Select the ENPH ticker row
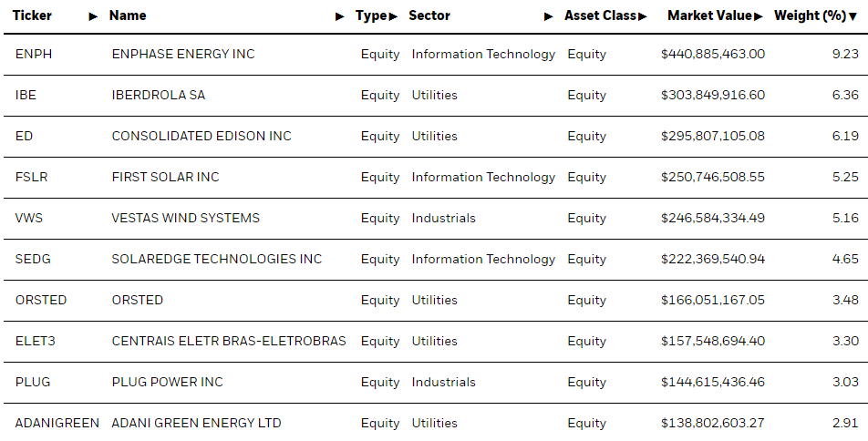Screen dimensions: 868x441 point(434,55)
